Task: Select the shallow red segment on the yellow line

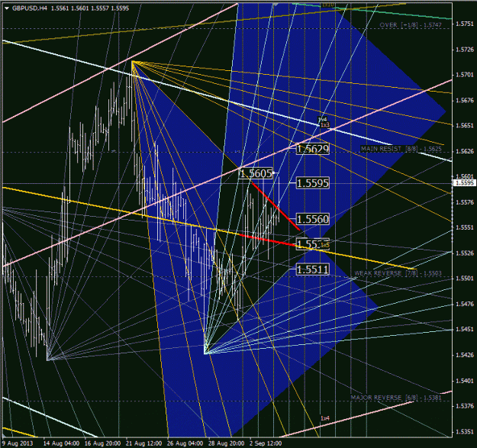Action: tap(268, 240)
